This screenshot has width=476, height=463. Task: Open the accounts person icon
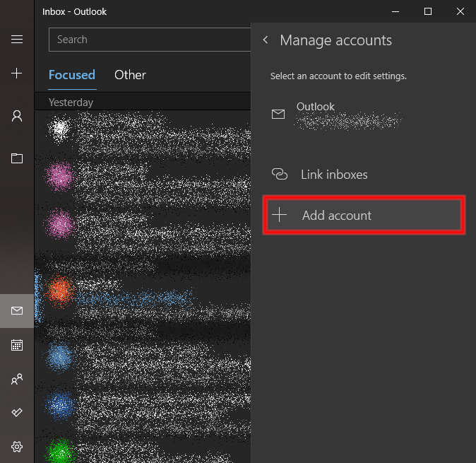tap(17, 116)
